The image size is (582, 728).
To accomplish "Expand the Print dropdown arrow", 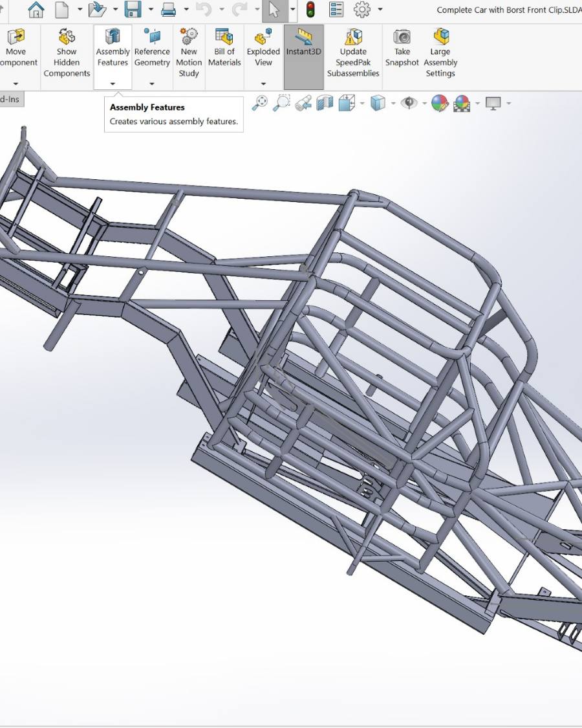I will click(x=186, y=9).
